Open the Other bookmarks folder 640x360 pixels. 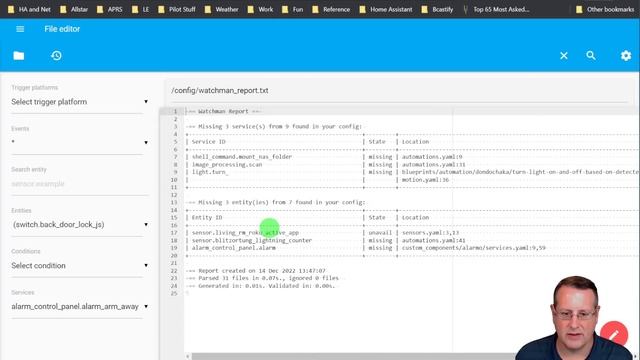tap(605, 9)
